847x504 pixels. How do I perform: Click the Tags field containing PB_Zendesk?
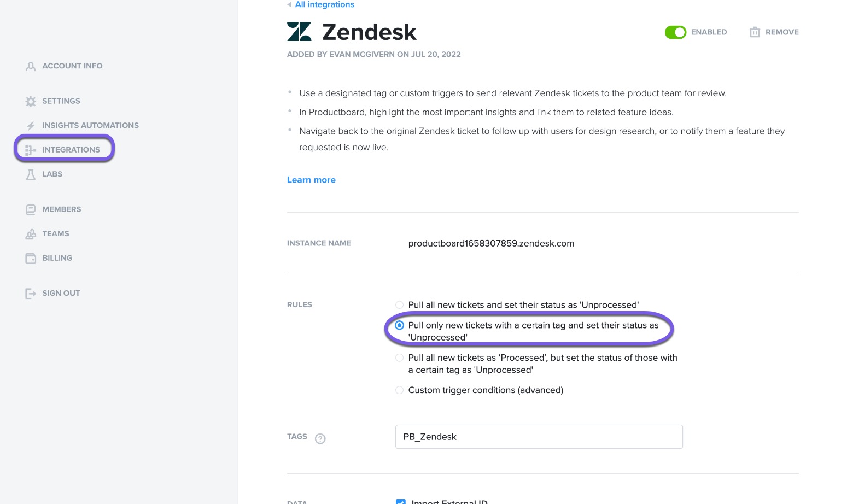[539, 437]
